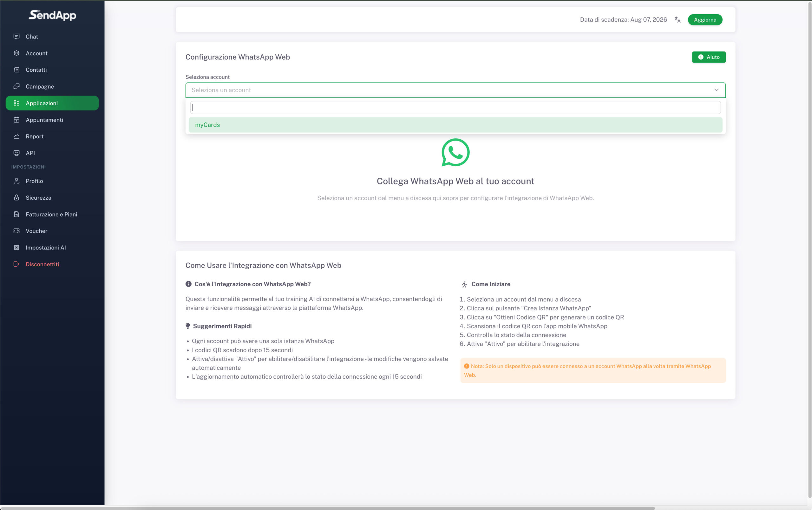The image size is (812, 510).
Task: Click the Applicazioni grid icon
Action: 16,103
